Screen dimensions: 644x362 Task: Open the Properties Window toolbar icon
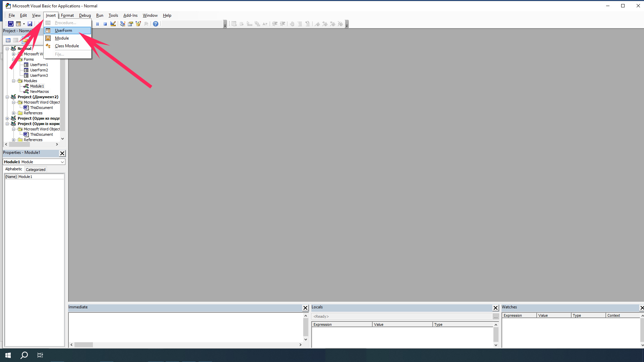(130, 24)
